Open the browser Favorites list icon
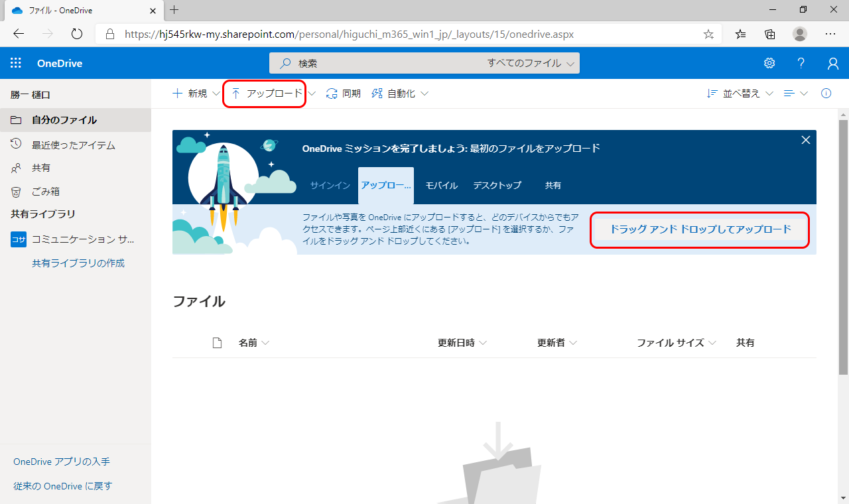The width and height of the screenshot is (849, 504). click(741, 34)
